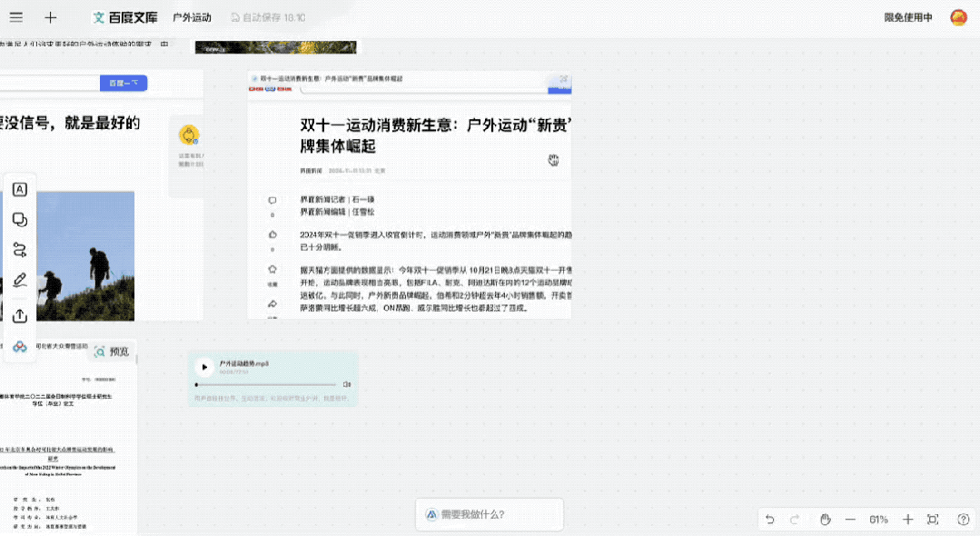Select the shape tool in left toolbar
Viewport: 980px width, 536px height.
20,220
